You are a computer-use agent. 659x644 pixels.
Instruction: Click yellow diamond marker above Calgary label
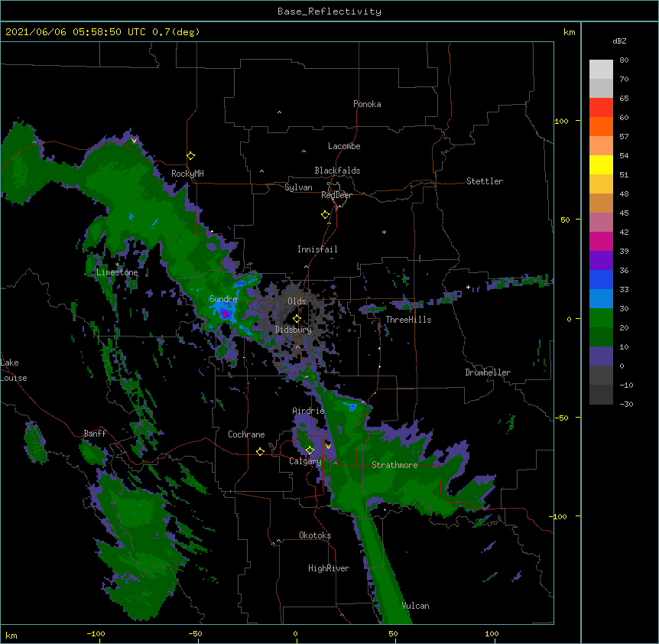[x=310, y=450]
